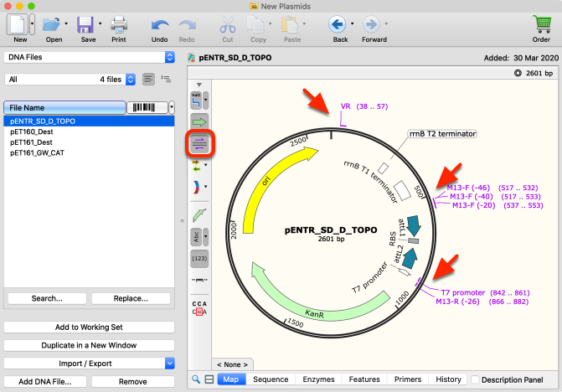
Task: Click the Show Translations curved arrow icon
Action: 197,187
